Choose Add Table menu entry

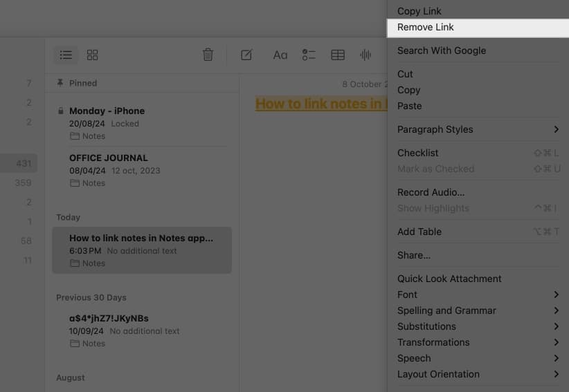pos(478,232)
